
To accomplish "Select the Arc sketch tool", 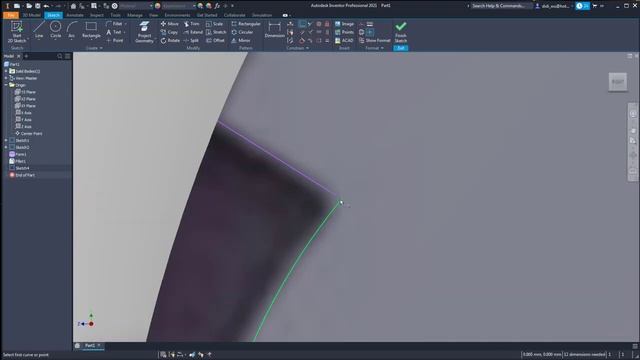I will point(71,30).
